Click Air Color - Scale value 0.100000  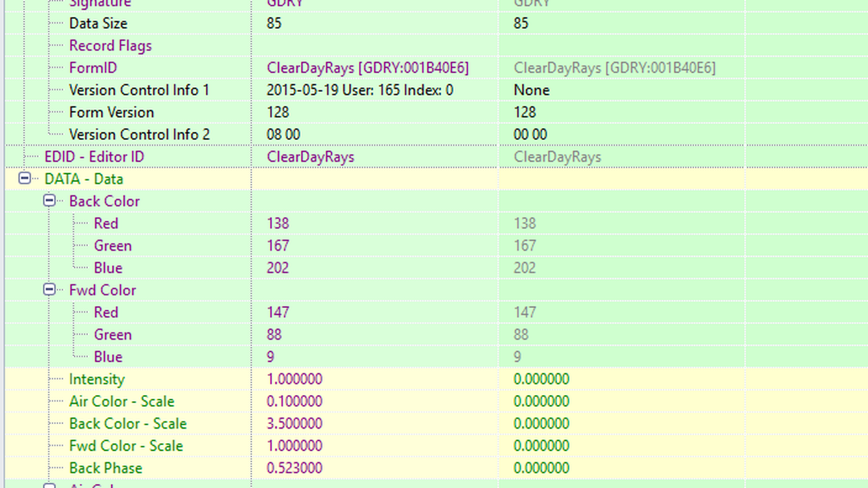(x=294, y=402)
